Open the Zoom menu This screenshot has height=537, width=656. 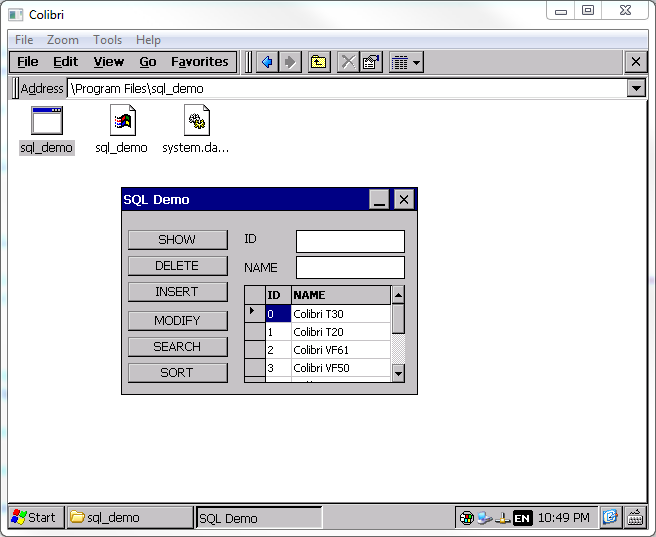[63, 40]
